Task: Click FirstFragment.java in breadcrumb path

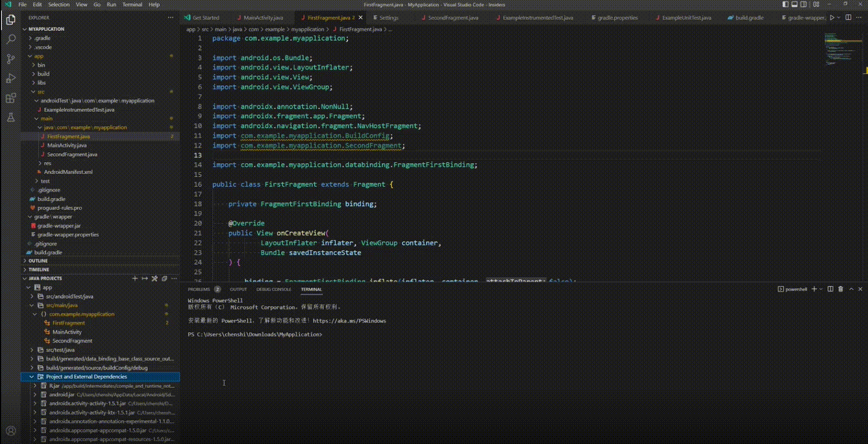Action: click(360, 29)
